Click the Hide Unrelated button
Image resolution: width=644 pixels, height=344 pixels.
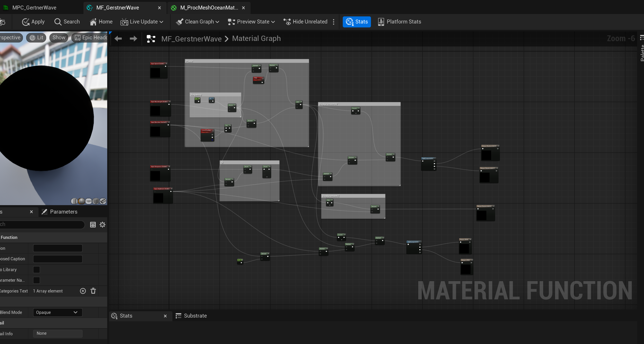click(x=305, y=22)
